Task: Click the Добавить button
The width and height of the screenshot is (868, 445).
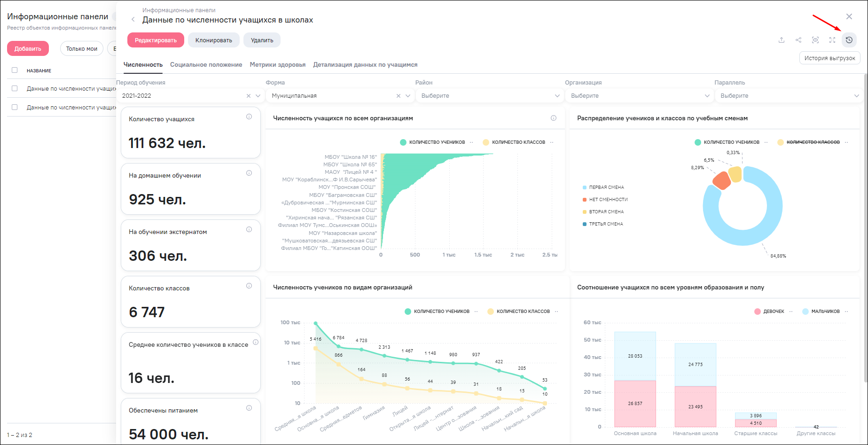Action: click(28, 48)
